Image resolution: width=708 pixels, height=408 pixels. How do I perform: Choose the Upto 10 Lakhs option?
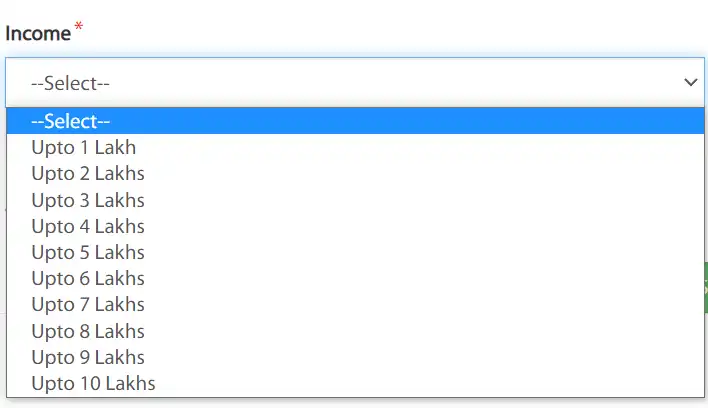pos(93,383)
